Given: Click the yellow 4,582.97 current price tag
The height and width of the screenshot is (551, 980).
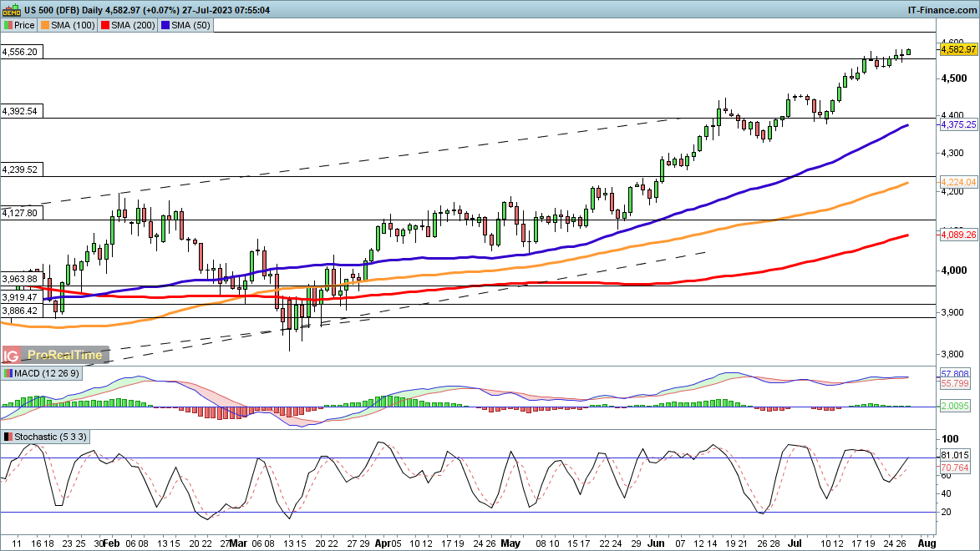Looking at the screenshot, I should pos(958,50).
